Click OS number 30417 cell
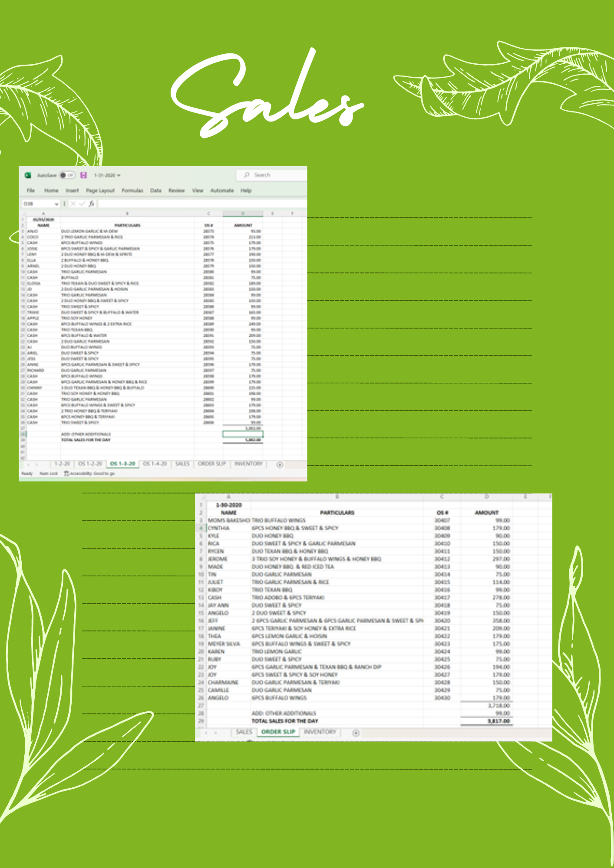The image size is (614, 868). [442, 598]
